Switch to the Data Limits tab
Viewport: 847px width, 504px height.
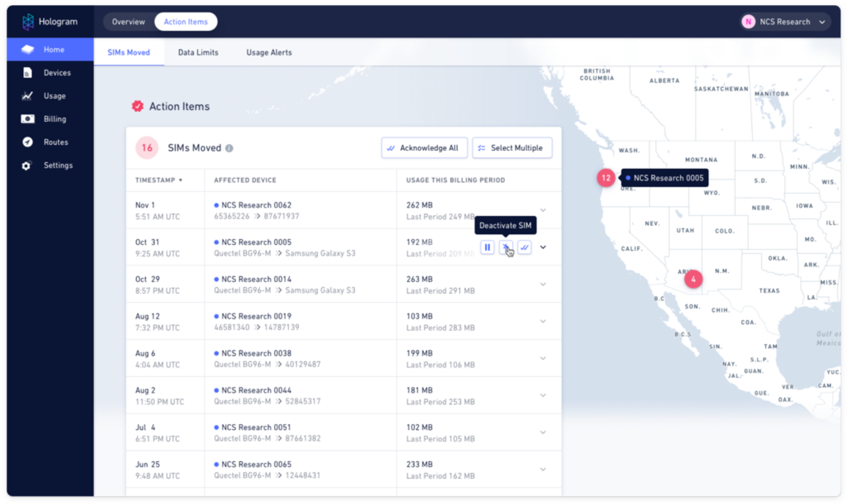click(x=198, y=52)
